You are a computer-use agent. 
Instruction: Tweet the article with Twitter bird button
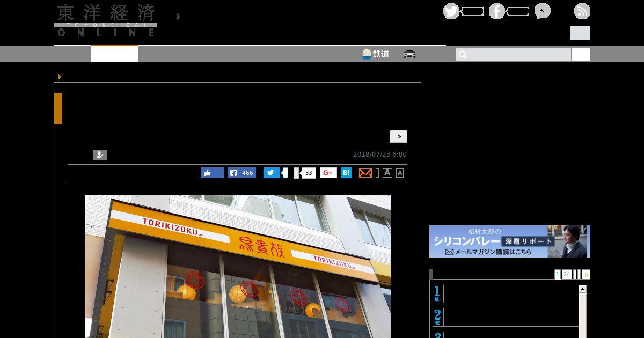pyautogui.click(x=272, y=173)
